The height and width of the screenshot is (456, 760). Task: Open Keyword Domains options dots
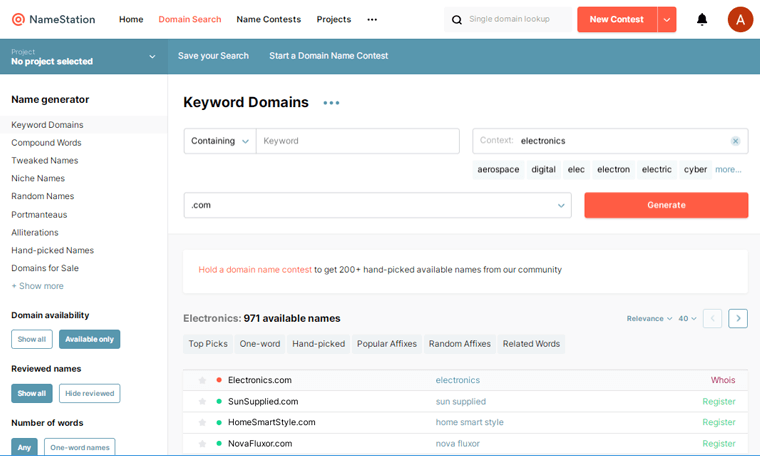click(x=332, y=103)
